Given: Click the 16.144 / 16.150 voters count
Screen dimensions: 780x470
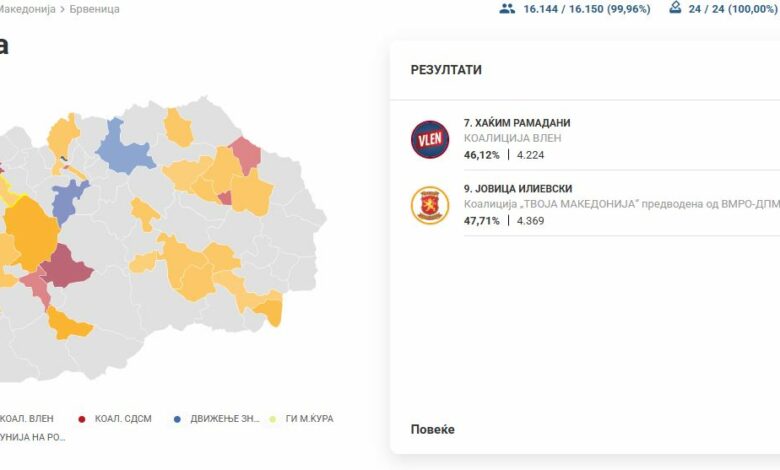Looking at the screenshot, I should point(586,9).
